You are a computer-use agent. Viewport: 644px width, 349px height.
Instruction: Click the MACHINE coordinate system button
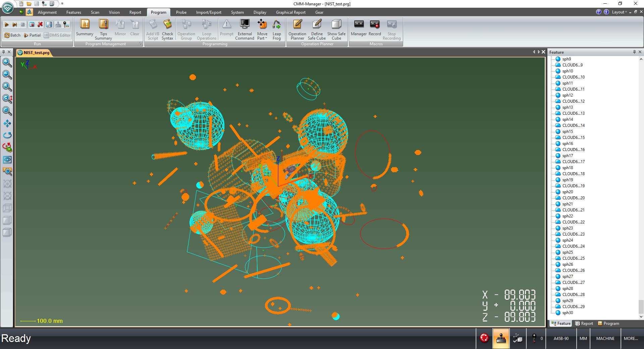point(605,339)
